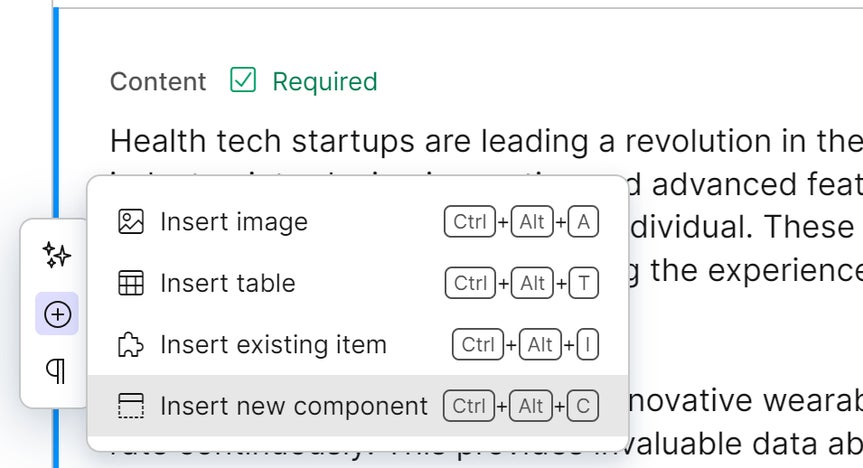Click the AI sparkle icon in floating toolbar
The height and width of the screenshot is (468, 863).
click(x=57, y=256)
